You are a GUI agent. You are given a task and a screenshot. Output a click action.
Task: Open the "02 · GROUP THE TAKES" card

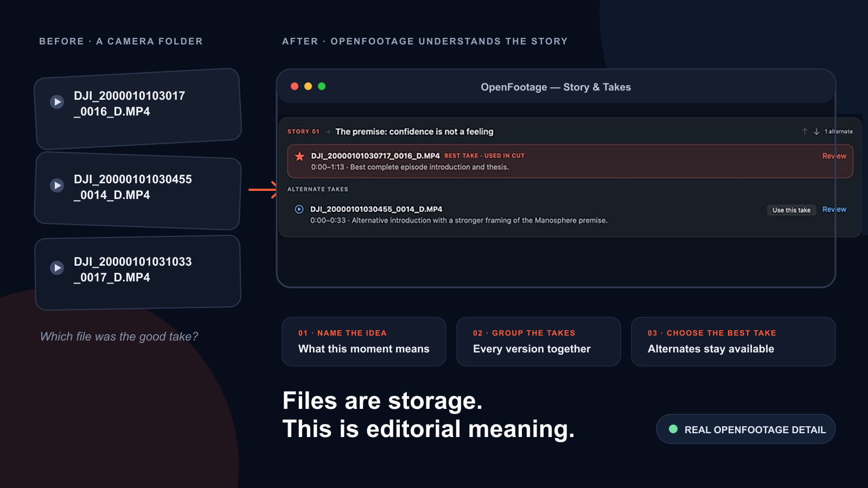pos(539,342)
